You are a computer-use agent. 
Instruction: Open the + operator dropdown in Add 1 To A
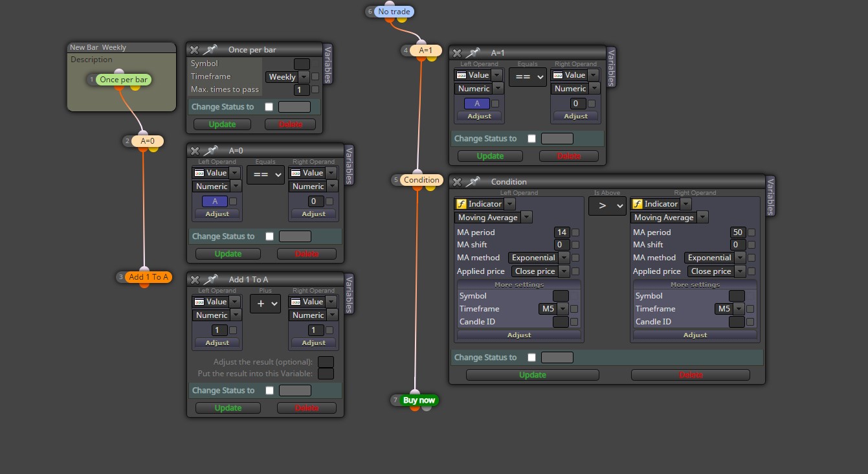click(265, 303)
